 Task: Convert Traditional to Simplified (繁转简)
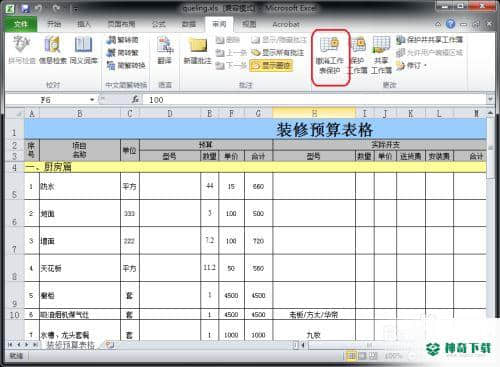122,40
